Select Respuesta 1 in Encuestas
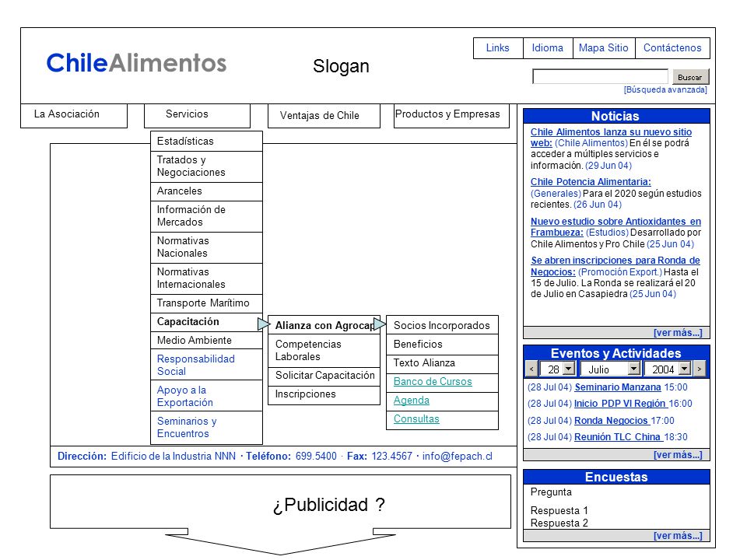Screen dimensions: 747x560 tap(559, 511)
